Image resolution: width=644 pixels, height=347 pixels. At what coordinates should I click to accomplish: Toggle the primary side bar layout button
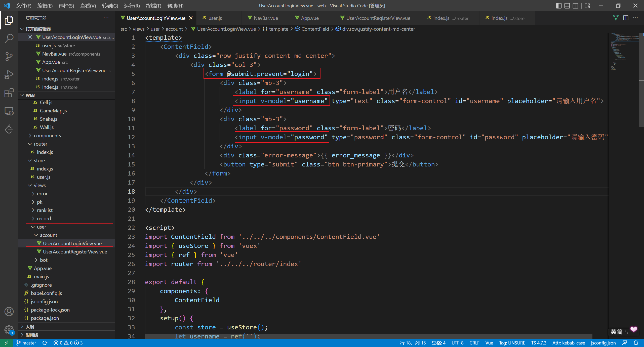[558, 6]
